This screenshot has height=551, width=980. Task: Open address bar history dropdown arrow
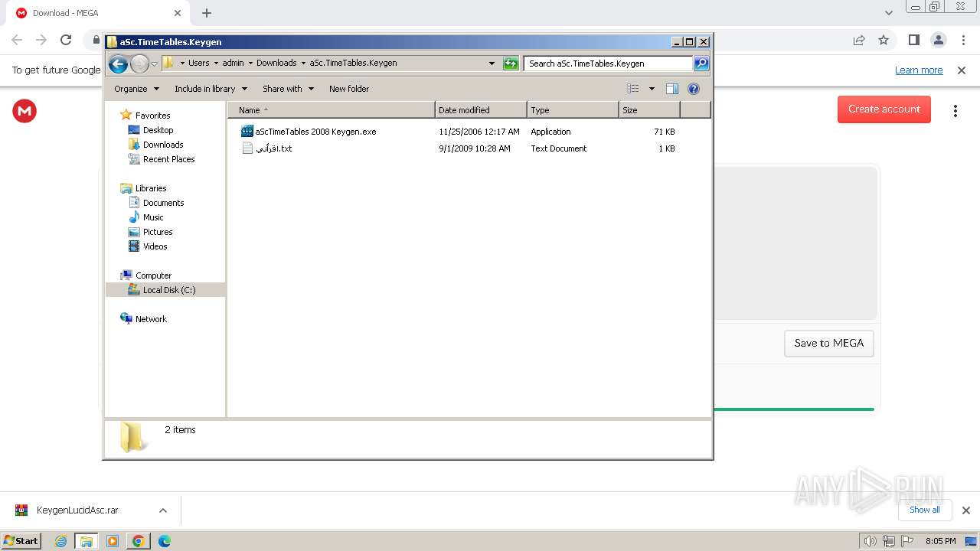pos(492,64)
